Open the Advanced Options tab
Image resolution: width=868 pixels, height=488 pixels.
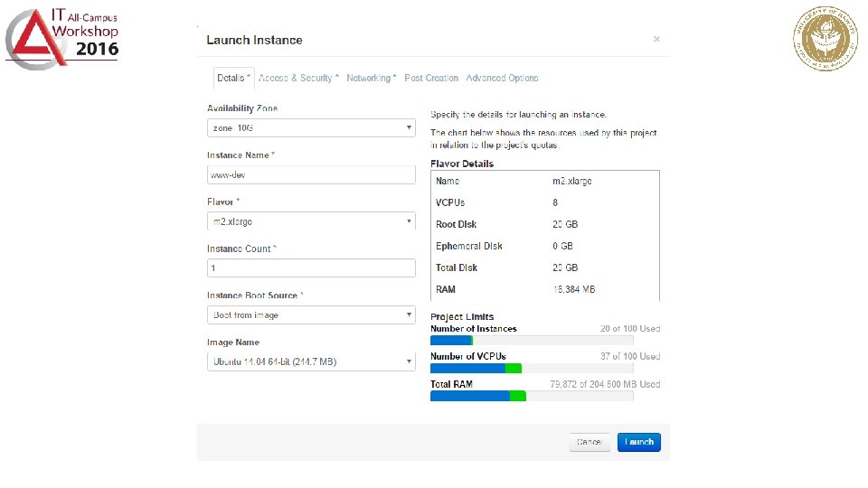tap(502, 78)
